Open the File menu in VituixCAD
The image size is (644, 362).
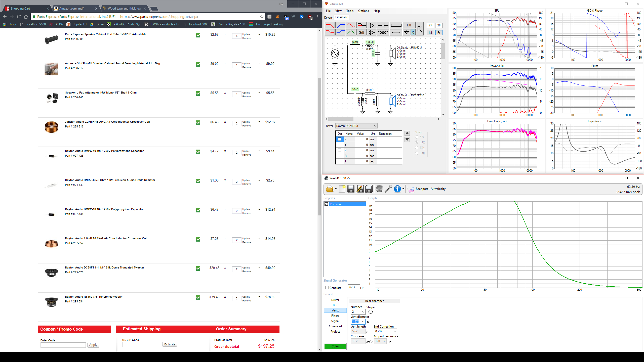click(x=328, y=11)
